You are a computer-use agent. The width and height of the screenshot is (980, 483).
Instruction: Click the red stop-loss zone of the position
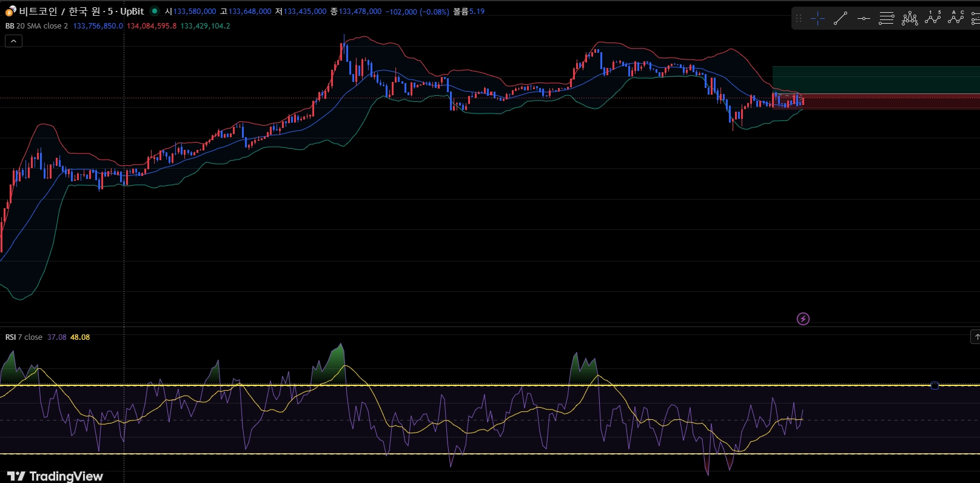point(891,101)
